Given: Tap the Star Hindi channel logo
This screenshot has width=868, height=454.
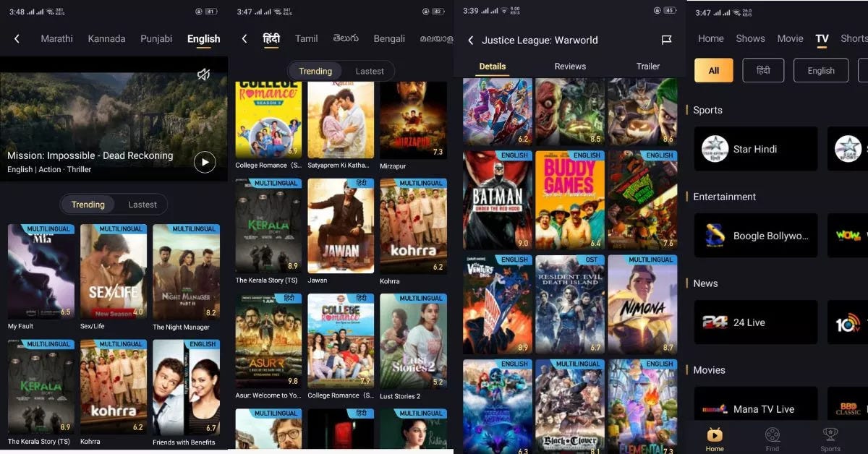Looking at the screenshot, I should 715,149.
